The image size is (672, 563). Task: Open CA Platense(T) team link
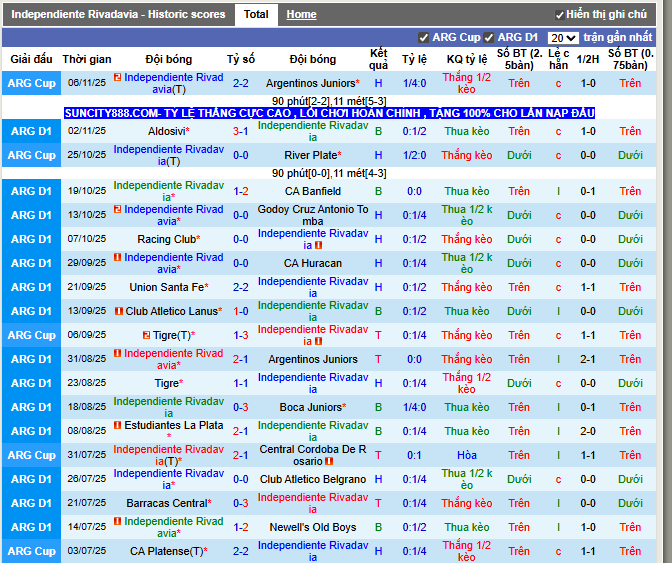[168, 551]
